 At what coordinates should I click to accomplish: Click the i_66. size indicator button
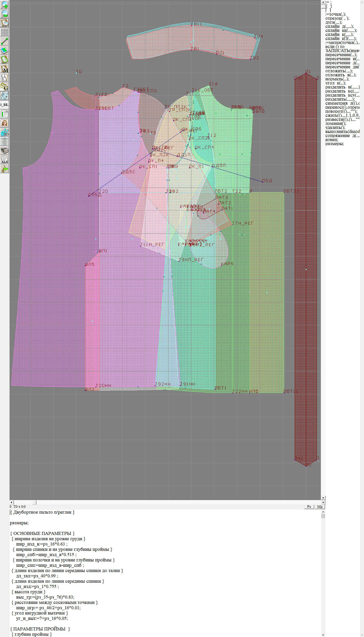pyautogui.click(x=5, y=105)
